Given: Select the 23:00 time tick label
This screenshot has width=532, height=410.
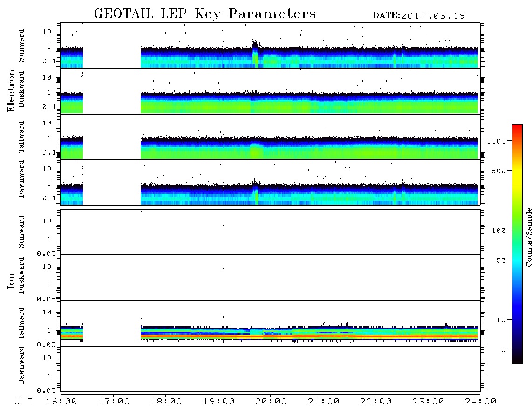Looking at the screenshot, I should click(429, 402).
